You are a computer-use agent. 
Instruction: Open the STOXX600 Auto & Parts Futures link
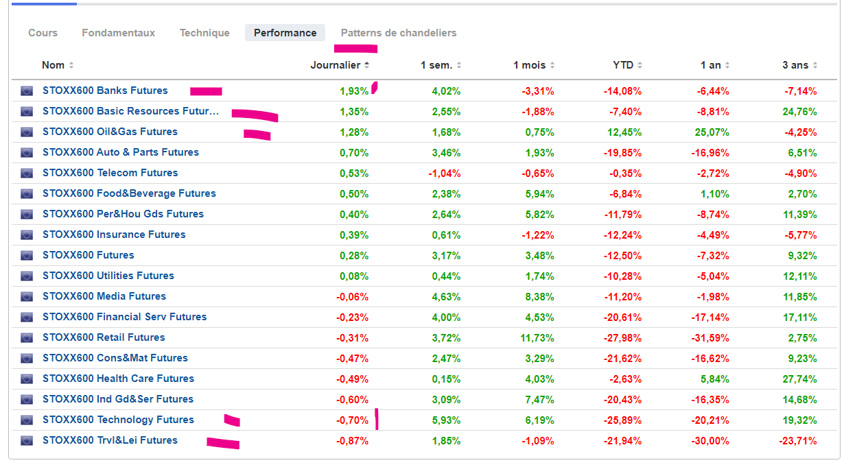point(121,152)
